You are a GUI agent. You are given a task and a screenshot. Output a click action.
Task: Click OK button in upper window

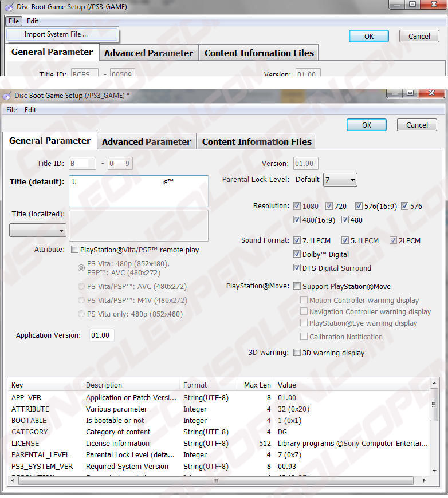click(x=369, y=36)
